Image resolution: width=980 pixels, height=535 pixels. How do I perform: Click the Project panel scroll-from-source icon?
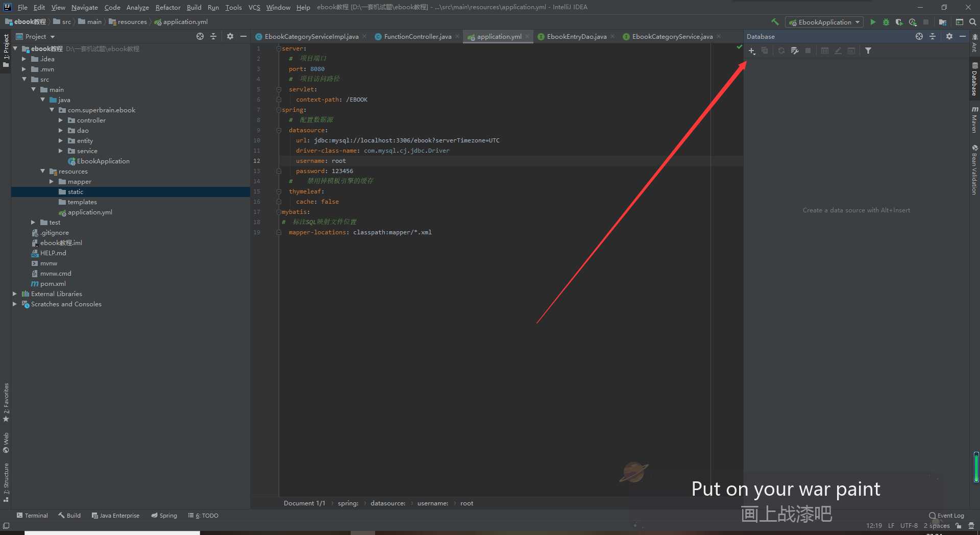pos(200,36)
